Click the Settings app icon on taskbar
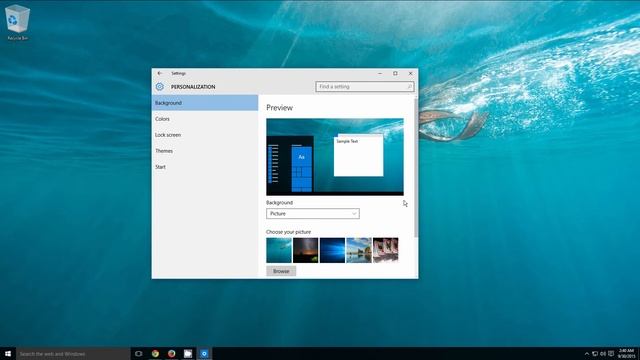The height and width of the screenshot is (360, 640). pos(204,353)
